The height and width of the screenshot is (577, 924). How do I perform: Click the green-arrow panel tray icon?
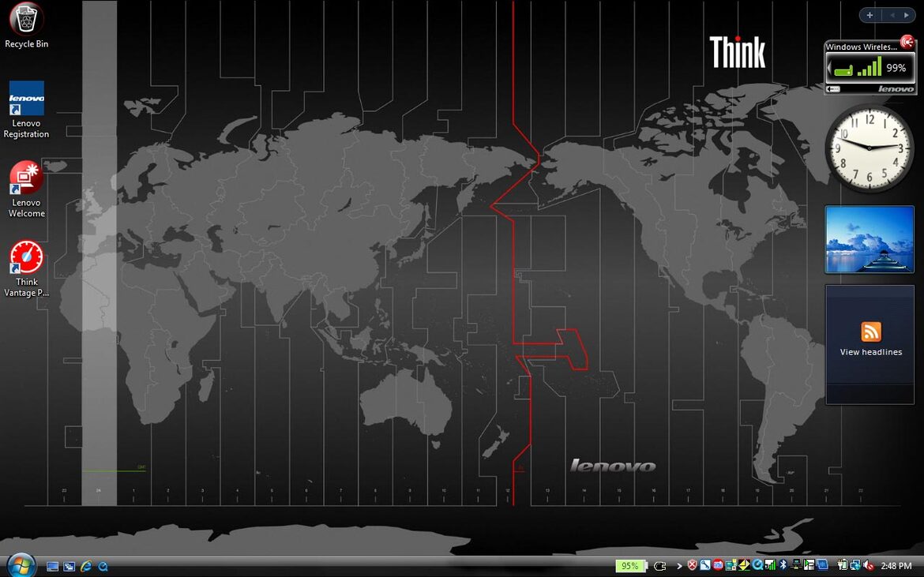click(x=809, y=566)
